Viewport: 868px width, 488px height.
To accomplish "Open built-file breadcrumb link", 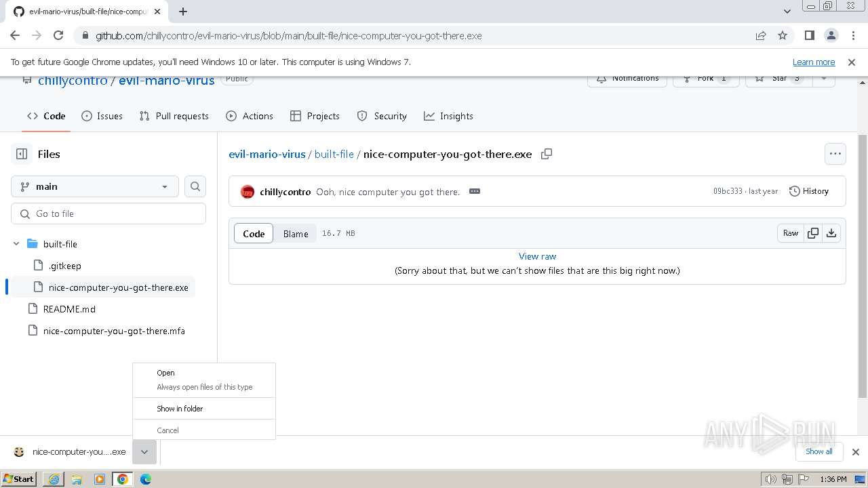I will click(334, 154).
